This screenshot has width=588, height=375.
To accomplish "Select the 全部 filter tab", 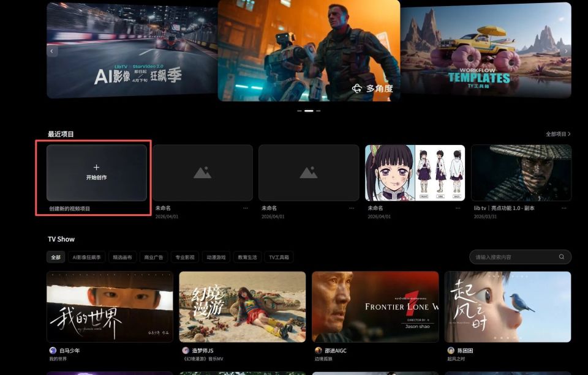I will [x=56, y=258].
